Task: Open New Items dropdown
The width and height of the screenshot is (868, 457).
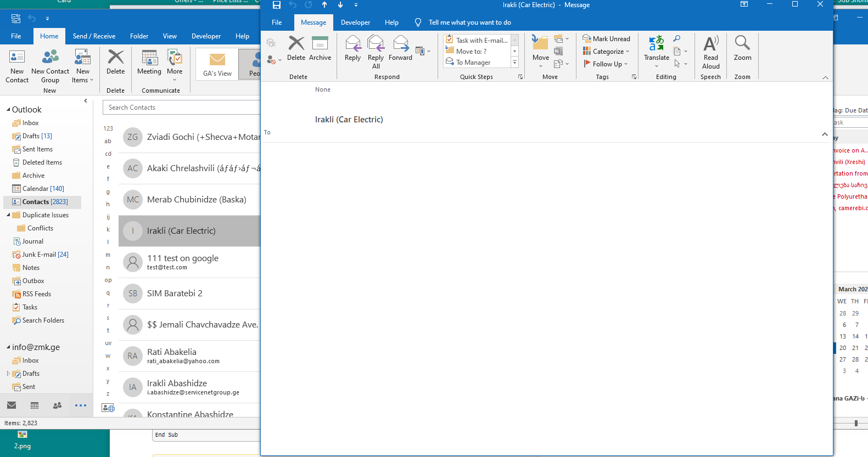Action: [x=82, y=66]
